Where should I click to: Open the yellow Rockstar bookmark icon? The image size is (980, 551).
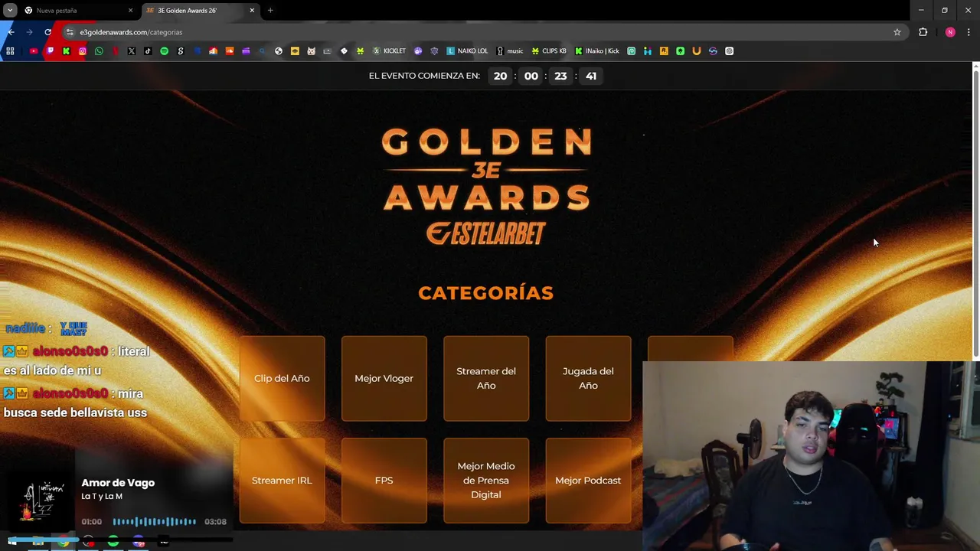click(664, 51)
